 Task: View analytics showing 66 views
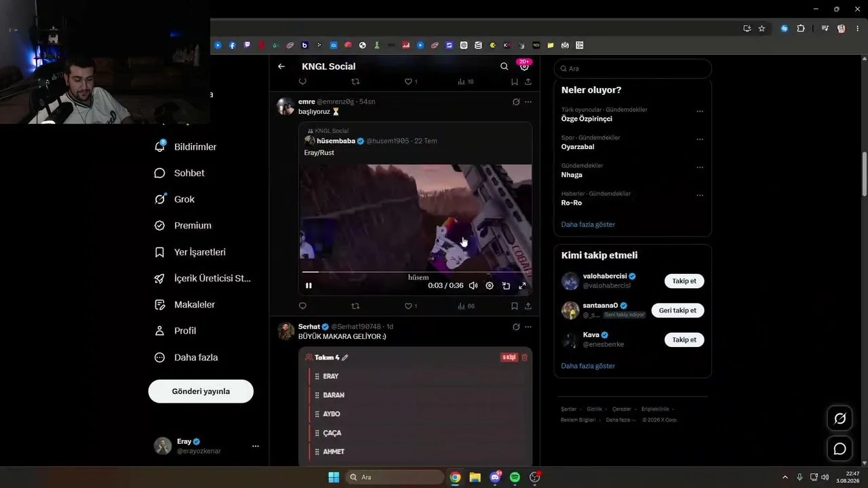[466, 306]
